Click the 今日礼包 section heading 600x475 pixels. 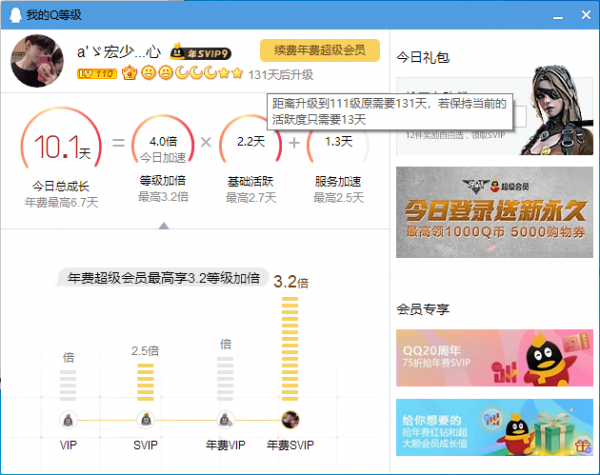[x=423, y=57]
